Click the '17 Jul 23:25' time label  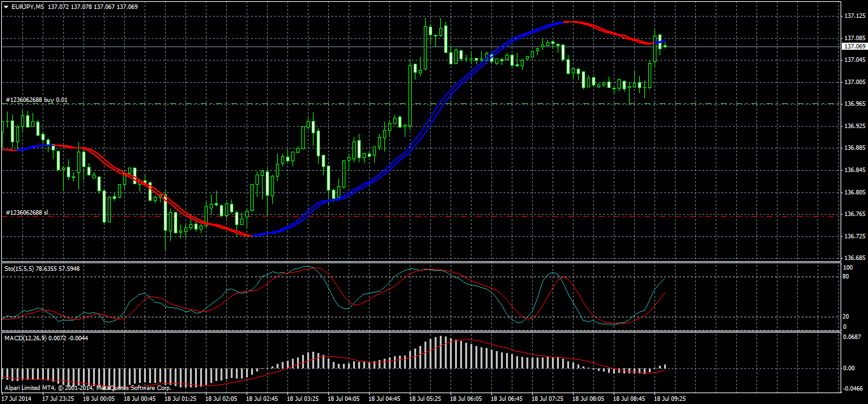[58, 398]
